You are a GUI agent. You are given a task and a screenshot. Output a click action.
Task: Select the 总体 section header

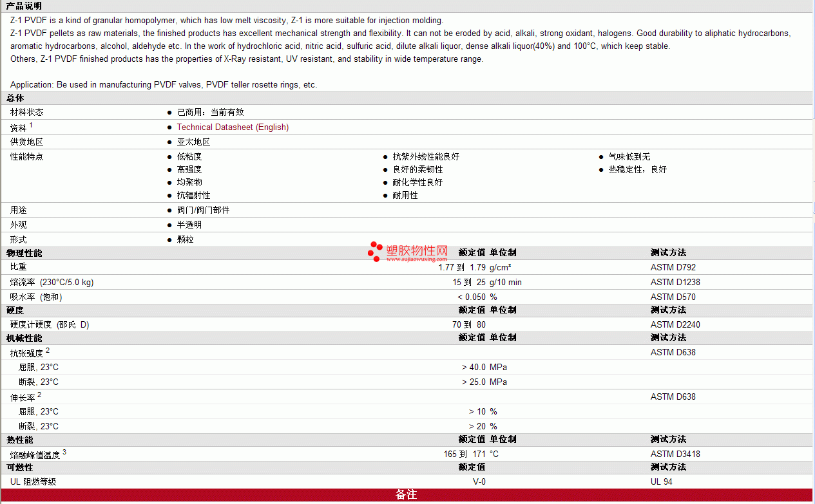15,98
